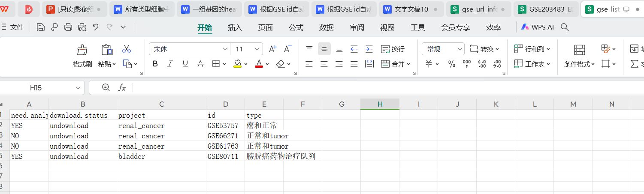
Task: Click the Name Box showing H15
Action: [x=42, y=88]
